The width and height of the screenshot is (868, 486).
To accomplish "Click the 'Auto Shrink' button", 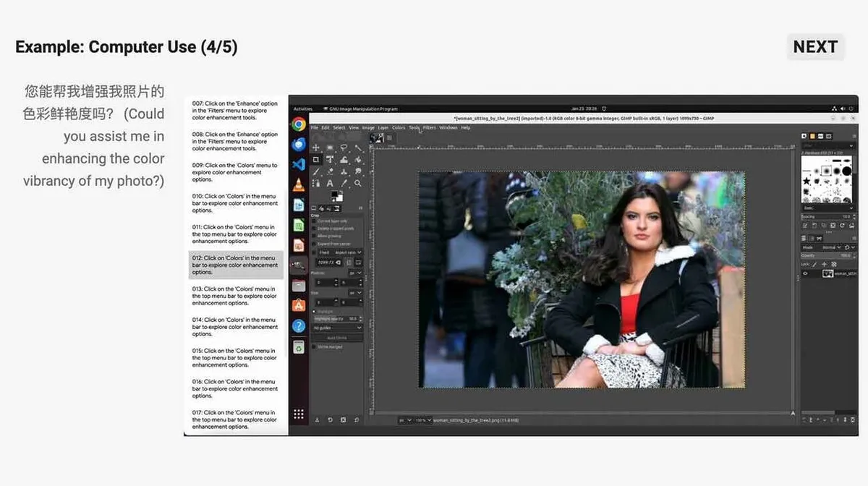I will tap(337, 338).
